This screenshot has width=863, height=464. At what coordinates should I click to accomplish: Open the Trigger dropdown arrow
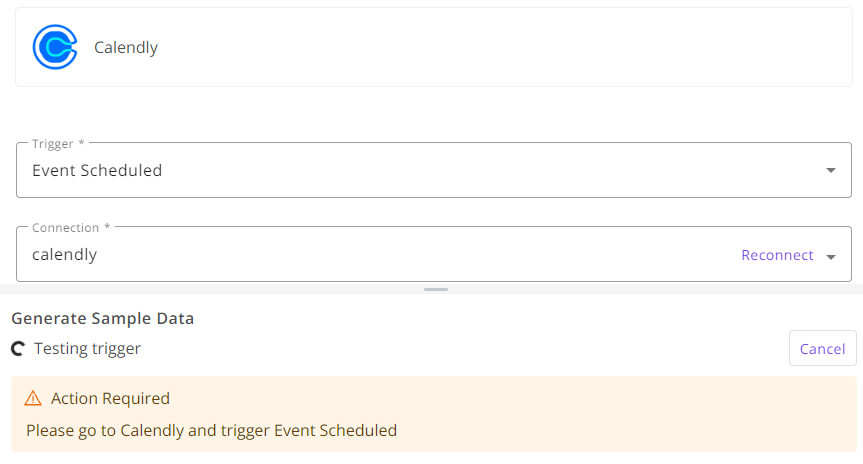pos(831,171)
